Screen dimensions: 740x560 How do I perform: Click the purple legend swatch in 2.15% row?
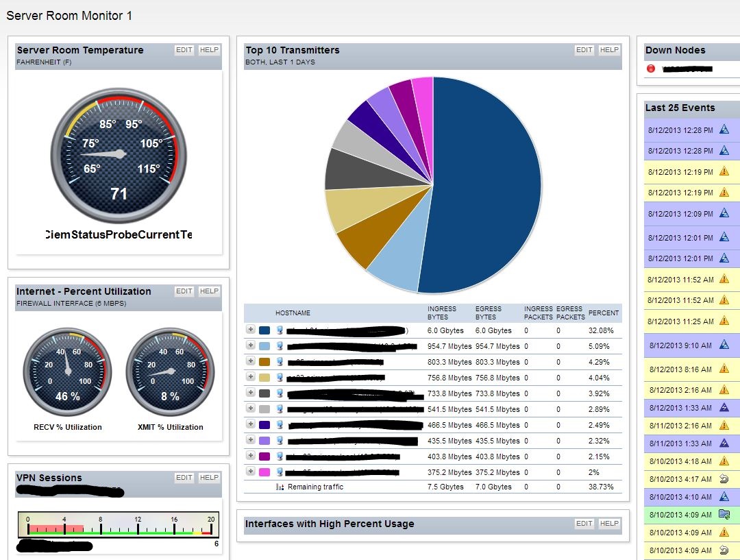pos(264,456)
